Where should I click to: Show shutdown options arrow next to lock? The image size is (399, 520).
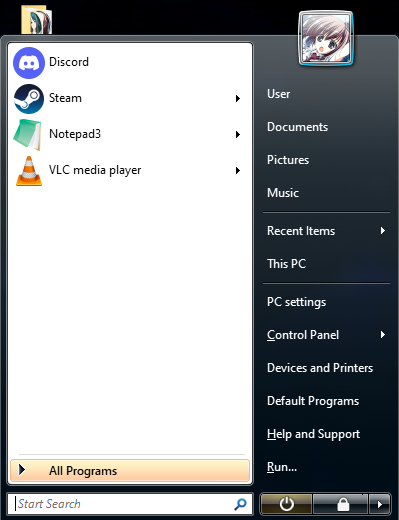379,504
